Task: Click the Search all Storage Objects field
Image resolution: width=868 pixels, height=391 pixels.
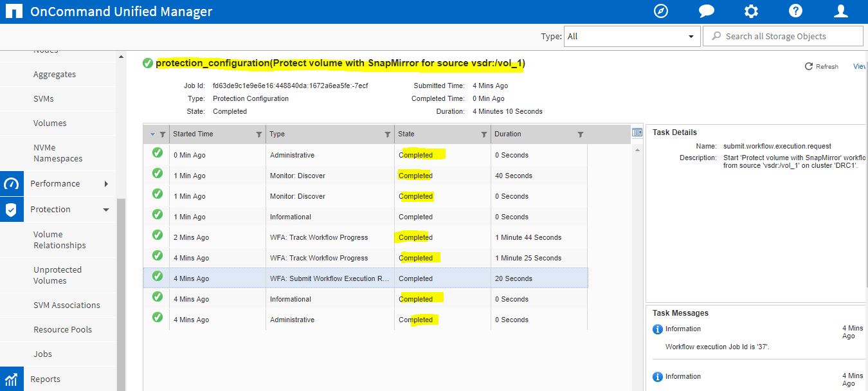Action: tap(783, 35)
